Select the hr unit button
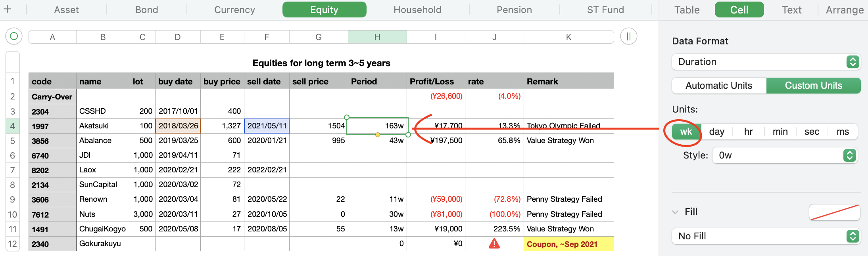Viewport: 868px width, 256px height. 748,132
